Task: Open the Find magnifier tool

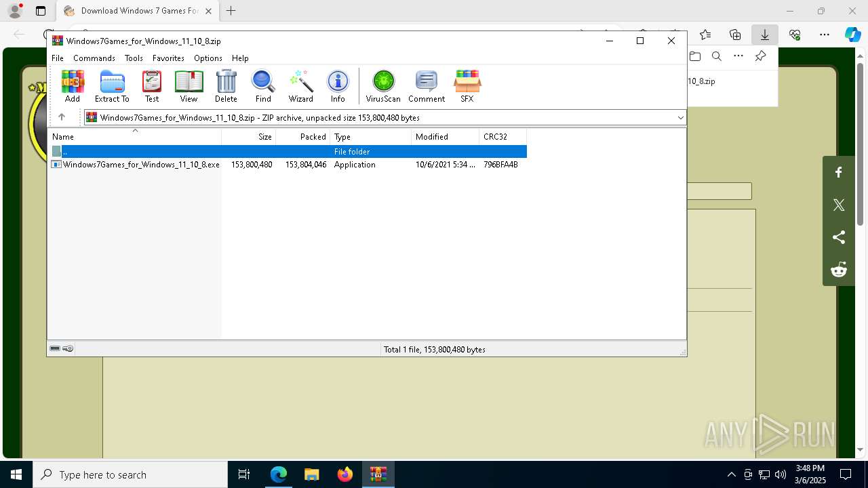Action: click(x=263, y=86)
